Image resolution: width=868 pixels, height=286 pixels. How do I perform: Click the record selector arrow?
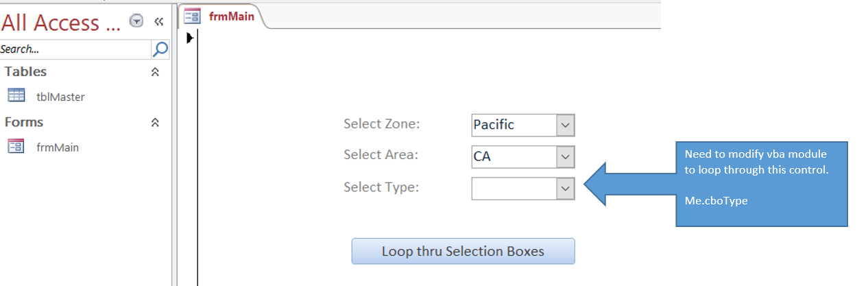(191, 38)
